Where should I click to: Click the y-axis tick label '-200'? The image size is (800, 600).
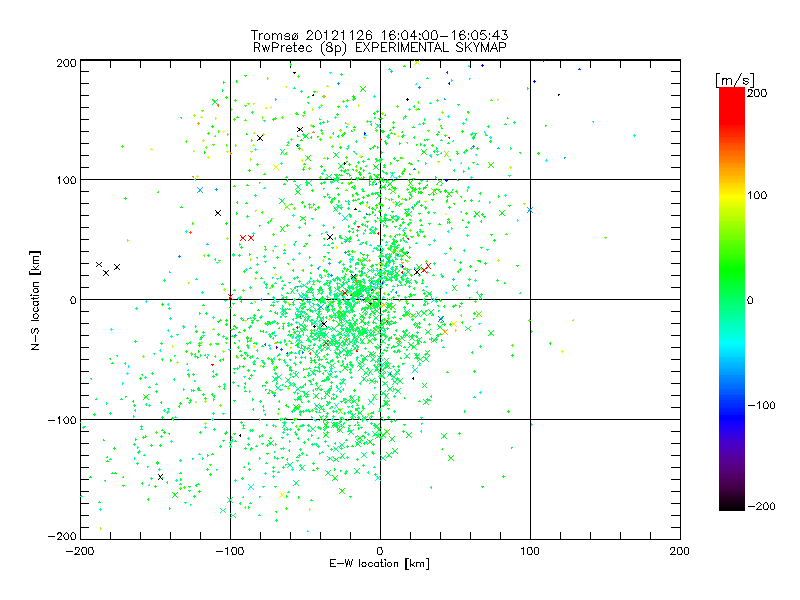pyautogui.click(x=62, y=536)
